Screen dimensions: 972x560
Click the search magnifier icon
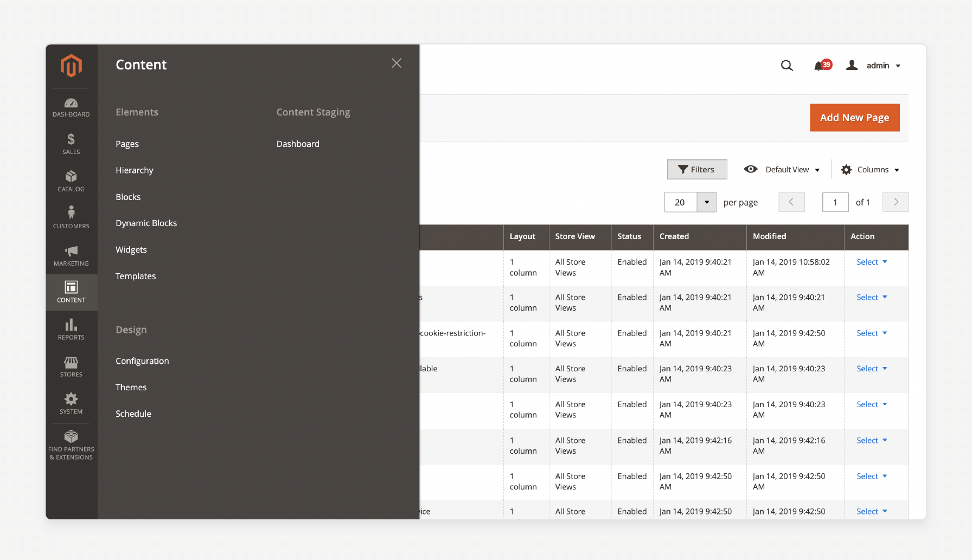[786, 66]
